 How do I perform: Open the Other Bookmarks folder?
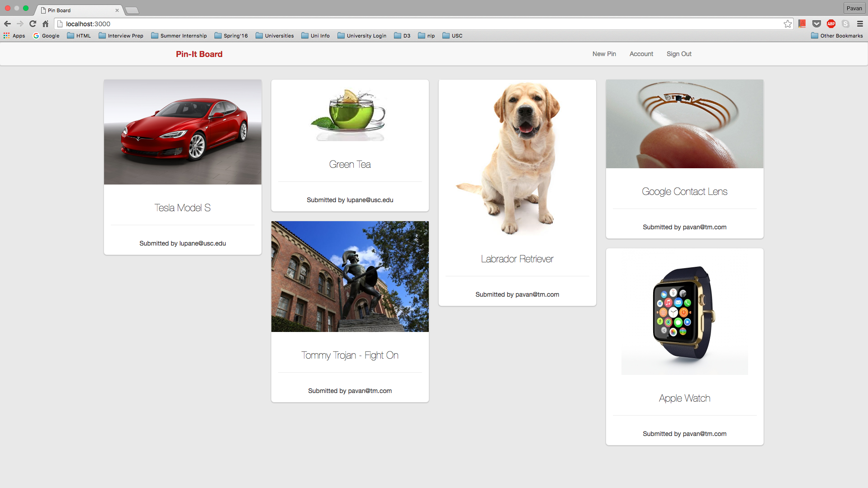point(837,36)
